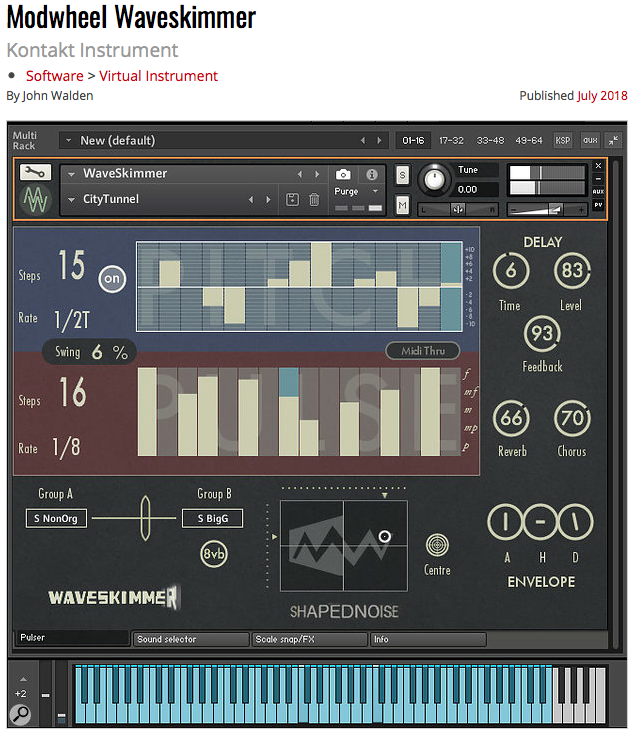Click the Delay Level knob showing 83

coord(572,271)
